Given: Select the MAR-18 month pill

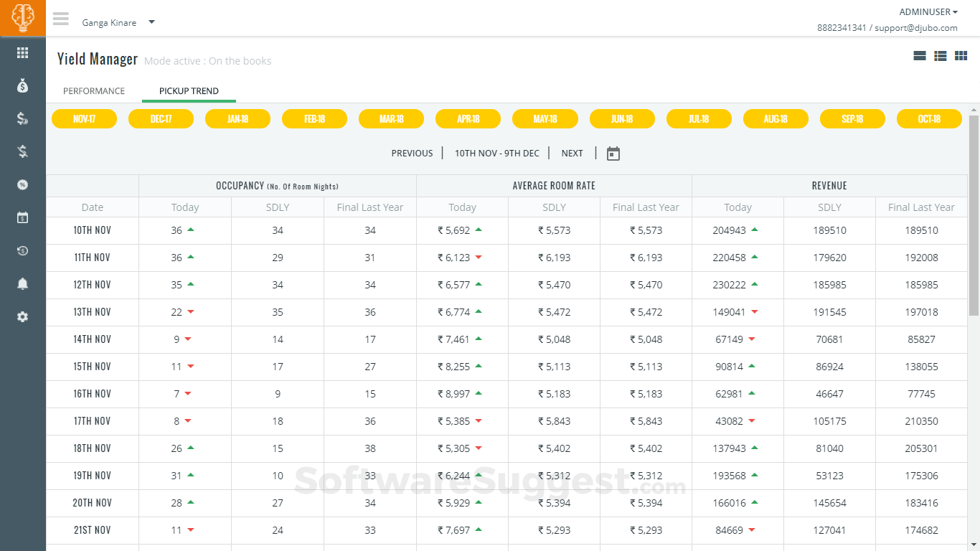Looking at the screenshot, I should [x=391, y=118].
